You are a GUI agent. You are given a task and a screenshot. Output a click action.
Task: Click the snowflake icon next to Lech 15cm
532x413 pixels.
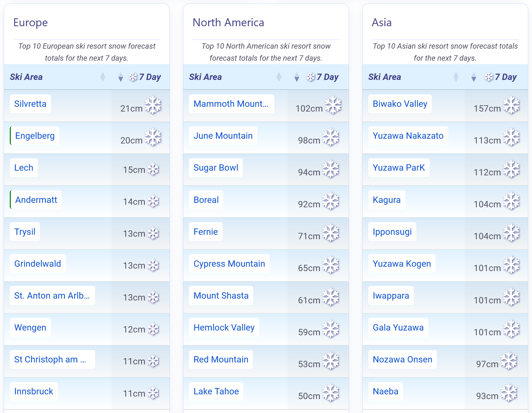pyautogui.click(x=153, y=169)
